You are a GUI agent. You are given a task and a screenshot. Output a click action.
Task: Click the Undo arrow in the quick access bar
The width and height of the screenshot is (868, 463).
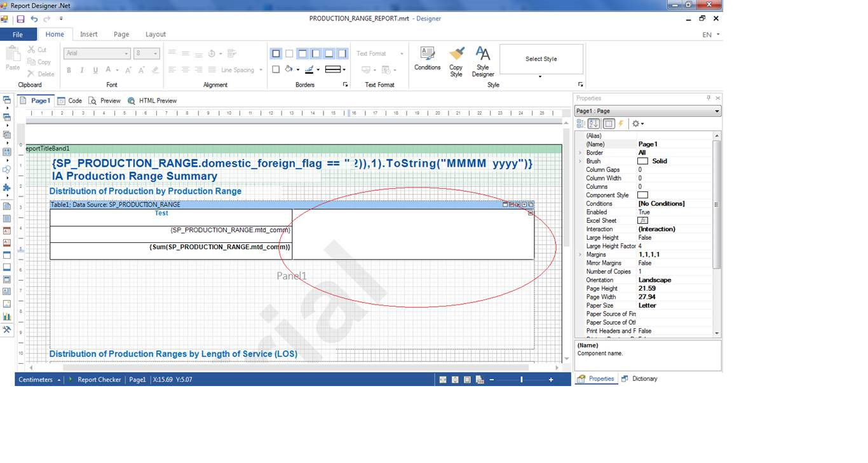(x=34, y=19)
